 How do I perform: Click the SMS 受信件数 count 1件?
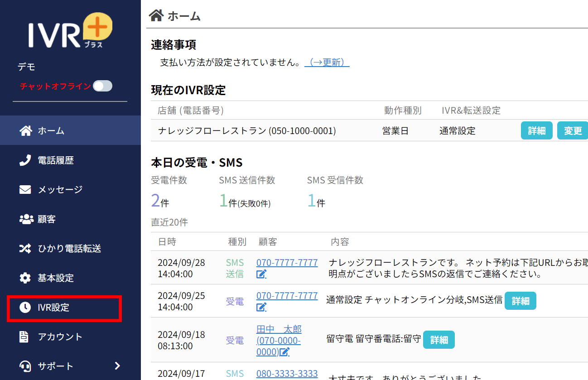click(316, 201)
